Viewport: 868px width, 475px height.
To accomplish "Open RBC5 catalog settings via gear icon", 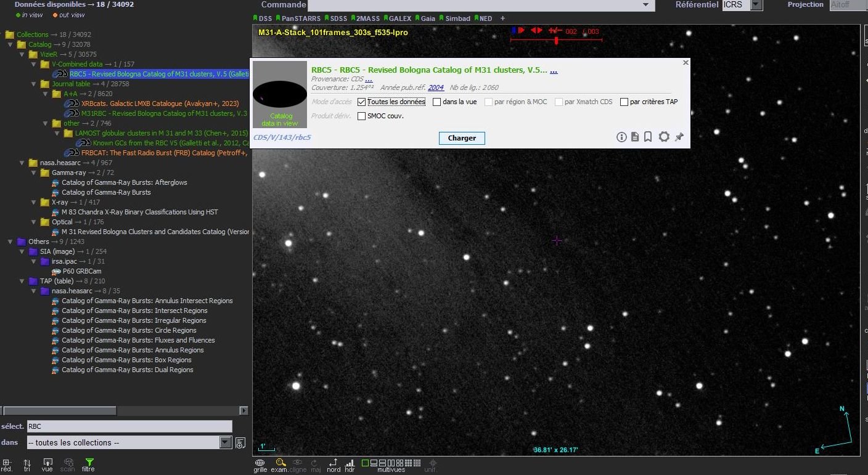I will click(x=664, y=137).
